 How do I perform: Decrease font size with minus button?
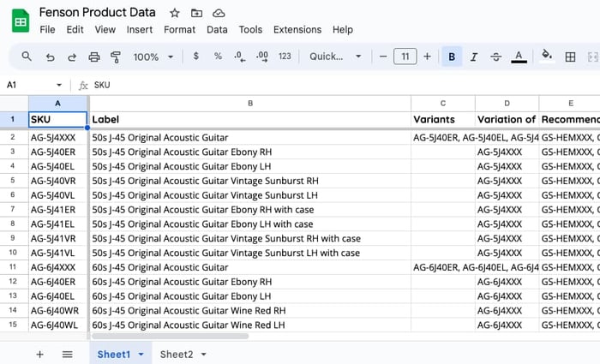pos(383,57)
